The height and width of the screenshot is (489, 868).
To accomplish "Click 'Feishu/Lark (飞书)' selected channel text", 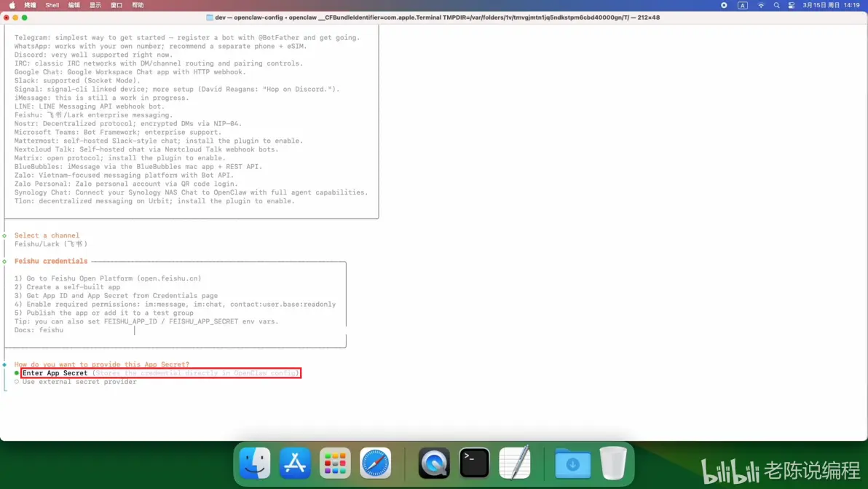I will point(51,244).
